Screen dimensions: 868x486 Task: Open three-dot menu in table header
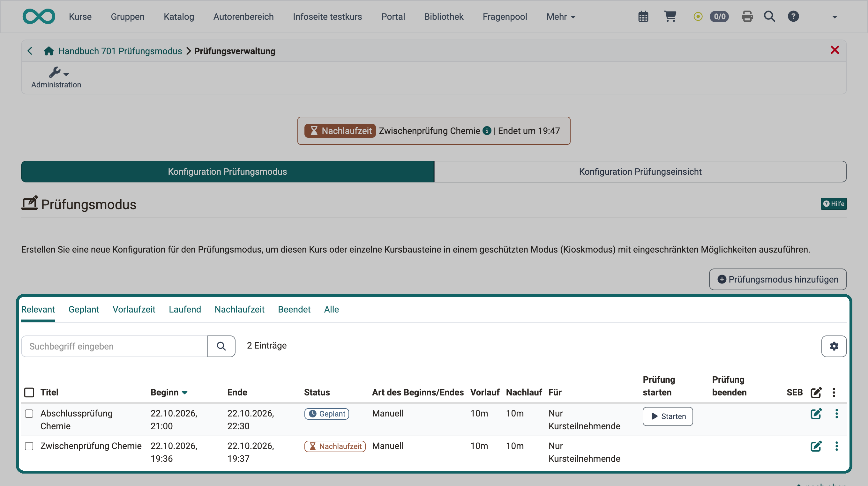tap(834, 392)
